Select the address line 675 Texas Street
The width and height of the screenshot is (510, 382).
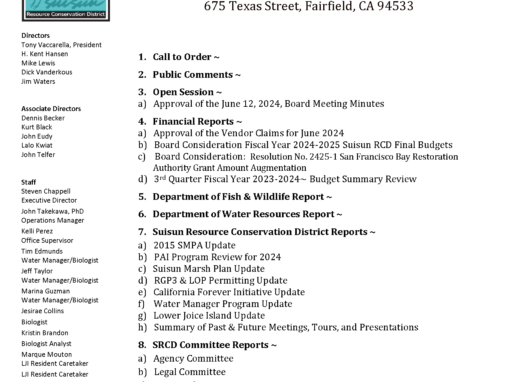[x=309, y=6]
